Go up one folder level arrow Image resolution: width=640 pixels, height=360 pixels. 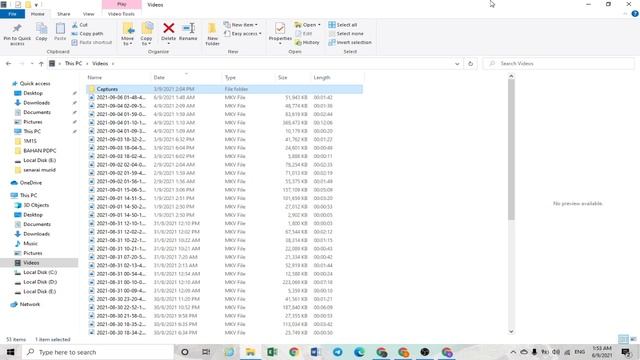click(x=41, y=64)
